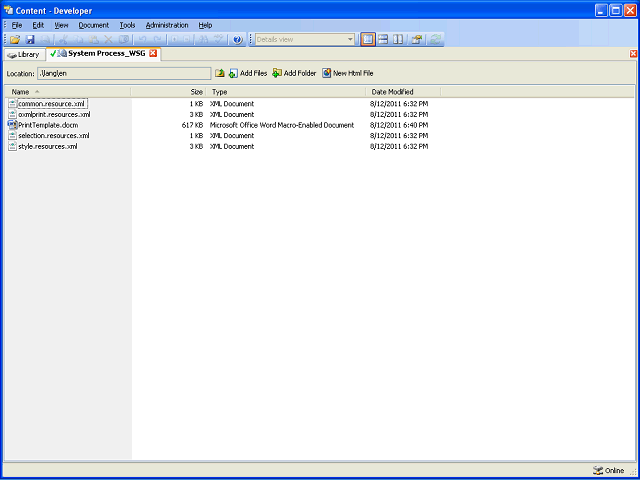Click the Refresh green arrows icon
The width and height of the screenshot is (640, 480).
pyautogui.click(x=436, y=40)
